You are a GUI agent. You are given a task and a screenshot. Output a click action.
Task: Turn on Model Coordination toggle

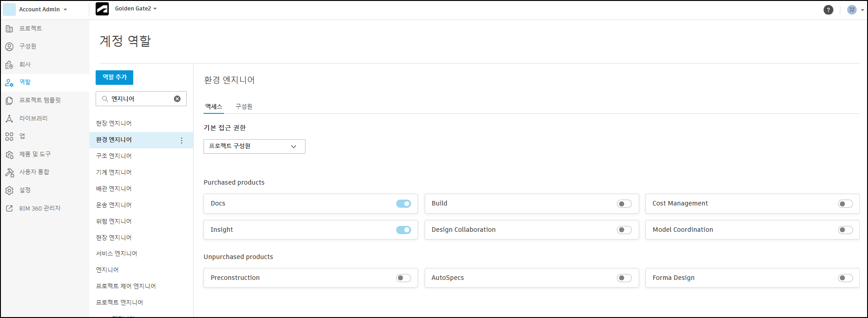(845, 230)
